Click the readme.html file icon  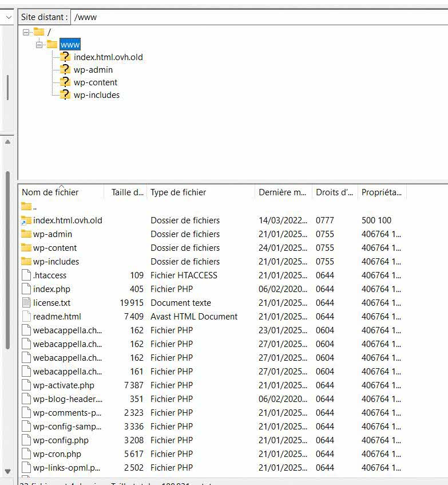[26, 317]
